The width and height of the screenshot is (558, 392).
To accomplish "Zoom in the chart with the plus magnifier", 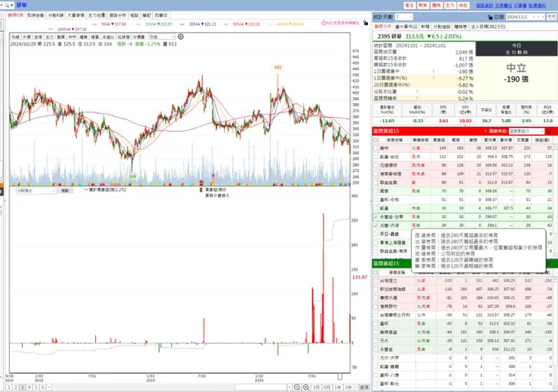I will [x=305, y=387].
